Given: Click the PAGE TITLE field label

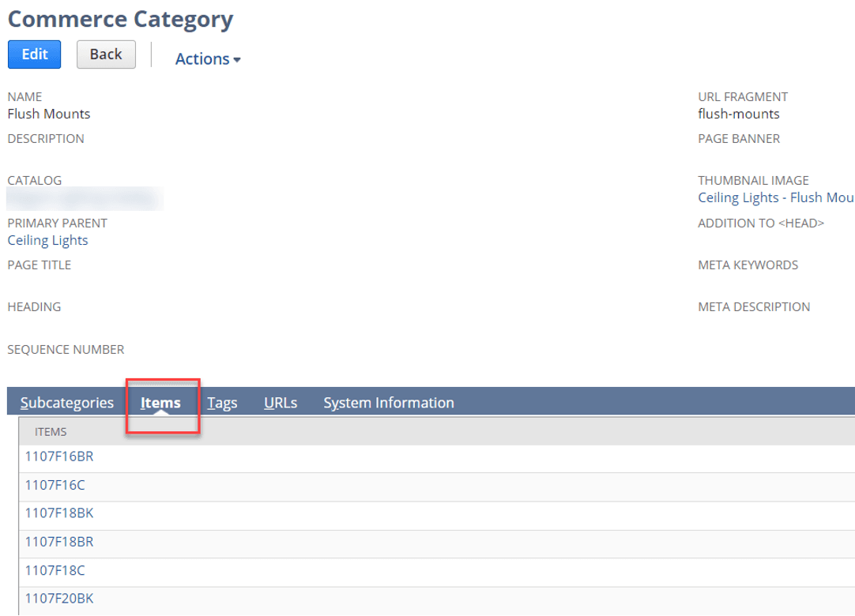Looking at the screenshot, I should click(x=40, y=265).
